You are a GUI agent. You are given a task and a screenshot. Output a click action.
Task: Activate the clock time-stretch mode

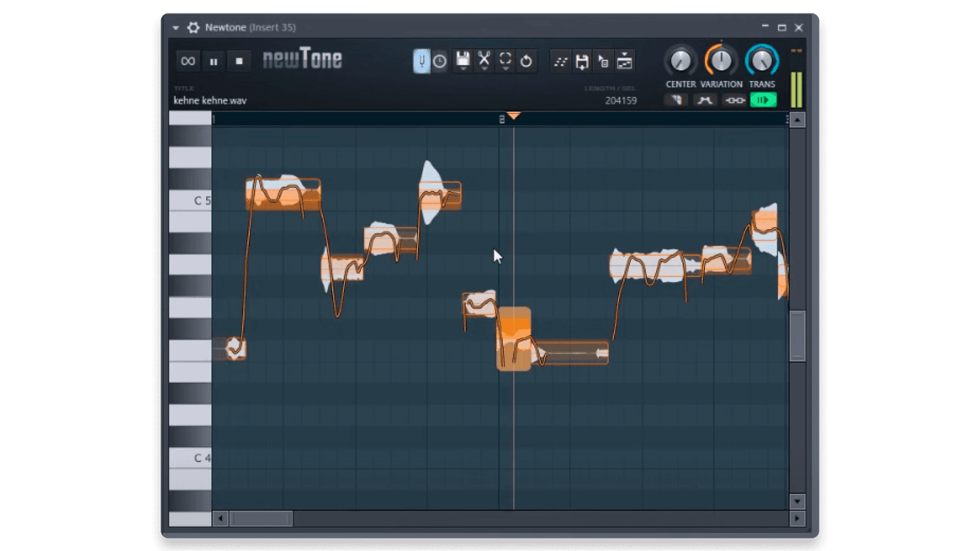click(x=441, y=61)
